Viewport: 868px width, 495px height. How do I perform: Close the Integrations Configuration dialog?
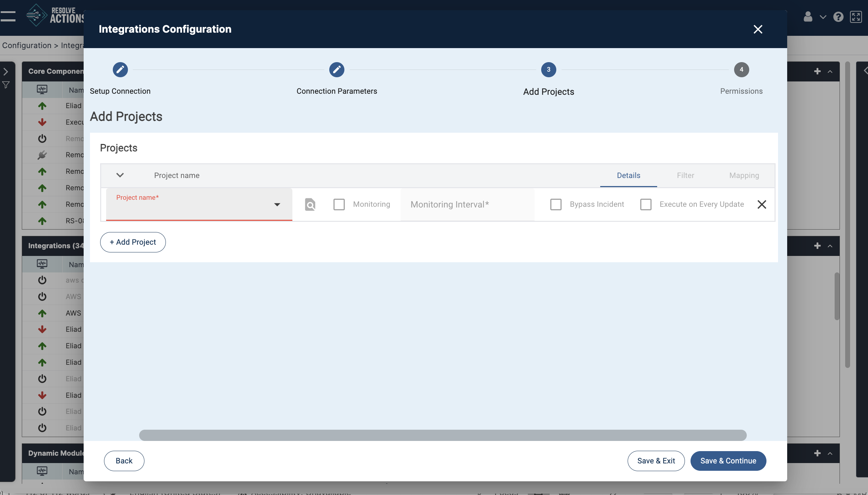(x=758, y=29)
